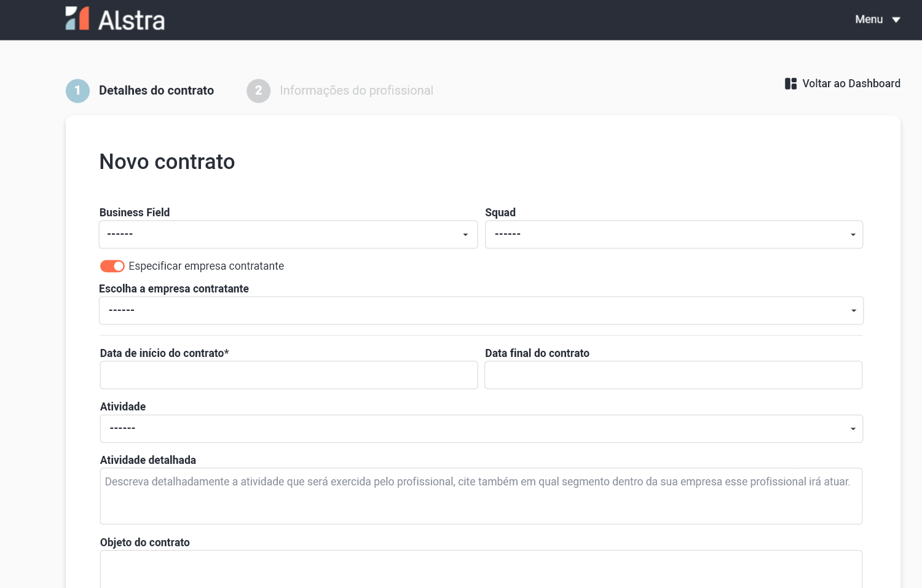The image size is (922, 588).
Task: Click the dashboard icon beside Voltar ao Dashboard
Action: [790, 84]
